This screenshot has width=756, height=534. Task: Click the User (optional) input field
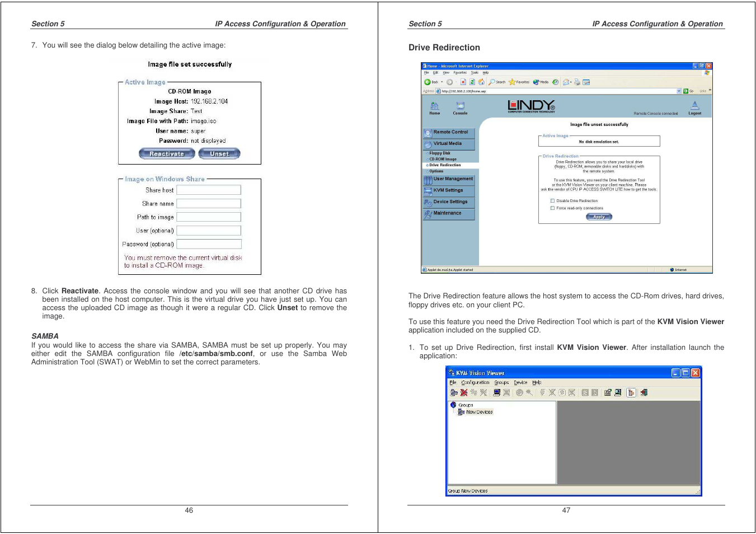click(x=209, y=231)
